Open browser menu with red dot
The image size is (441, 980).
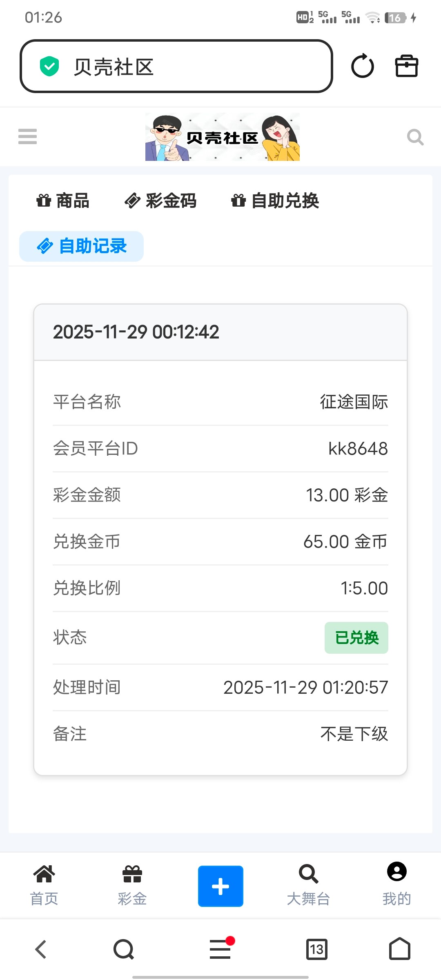click(220, 949)
